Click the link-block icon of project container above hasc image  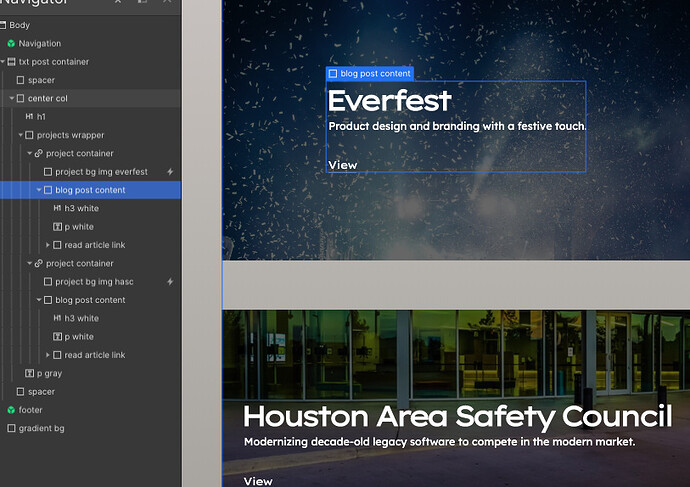(39, 263)
